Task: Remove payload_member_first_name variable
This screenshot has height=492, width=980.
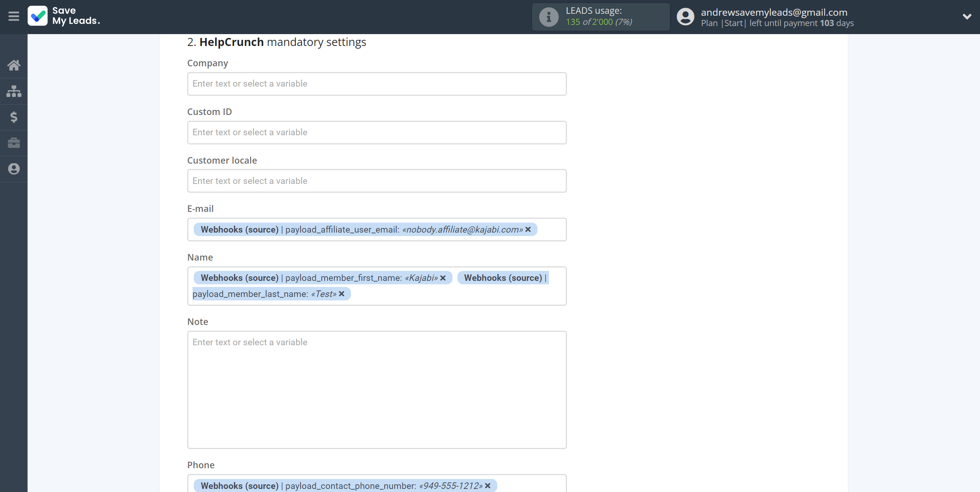Action: 443,278
